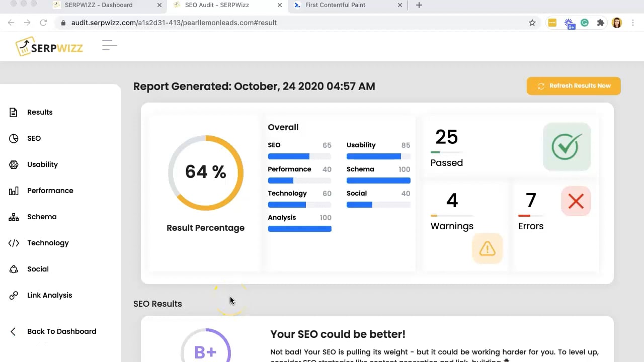Click the SEO pie chart sidebar icon
This screenshot has height=362, width=644.
(x=14, y=138)
